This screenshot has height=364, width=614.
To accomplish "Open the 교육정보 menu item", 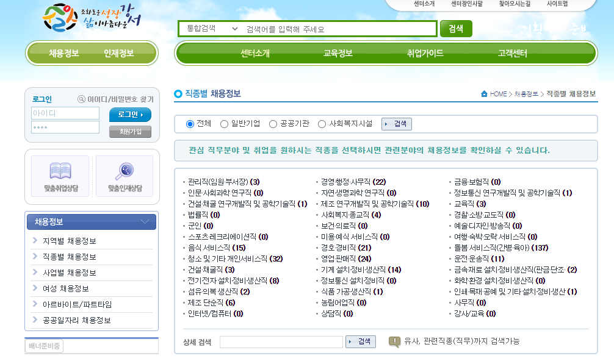I will click(x=338, y=53).
